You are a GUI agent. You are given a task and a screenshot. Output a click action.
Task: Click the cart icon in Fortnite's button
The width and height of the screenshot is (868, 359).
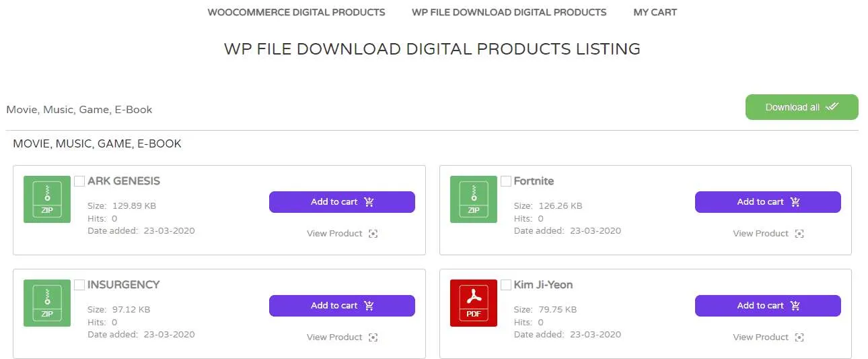coord(795,202)
